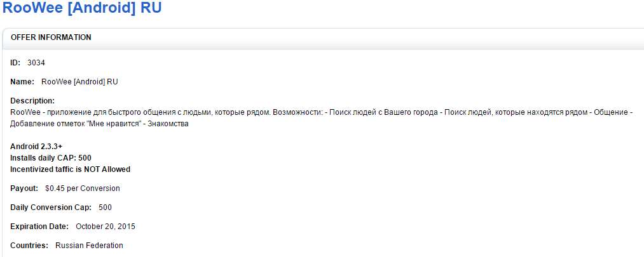Select the offer ID value 3034
This screenshot has width=644, height=257.
tap(36, 63)
